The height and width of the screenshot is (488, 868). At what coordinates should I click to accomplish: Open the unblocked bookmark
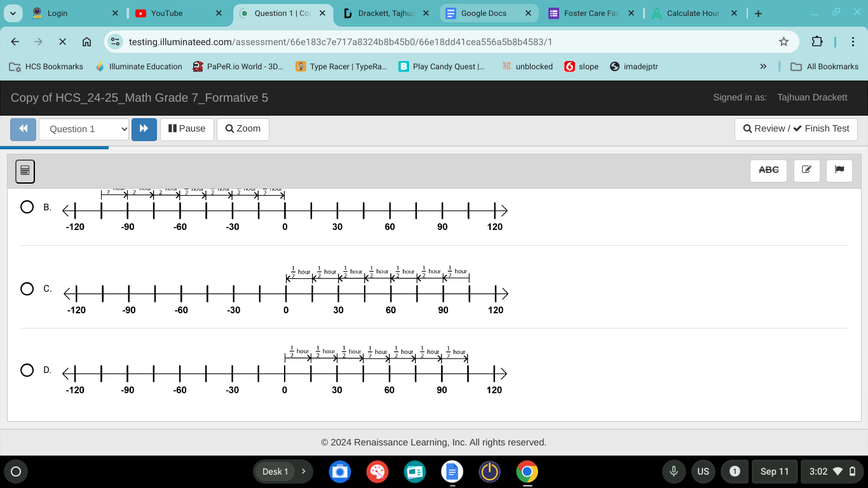click(x=527, y=67)
